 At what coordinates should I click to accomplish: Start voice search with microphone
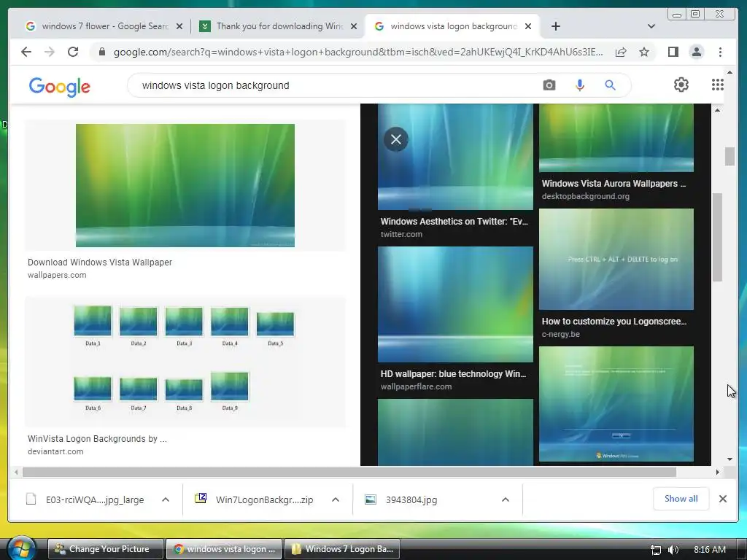click(579, 85)
